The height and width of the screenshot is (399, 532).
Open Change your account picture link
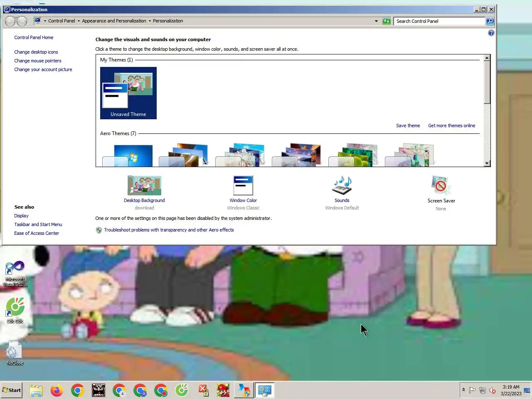43,69
